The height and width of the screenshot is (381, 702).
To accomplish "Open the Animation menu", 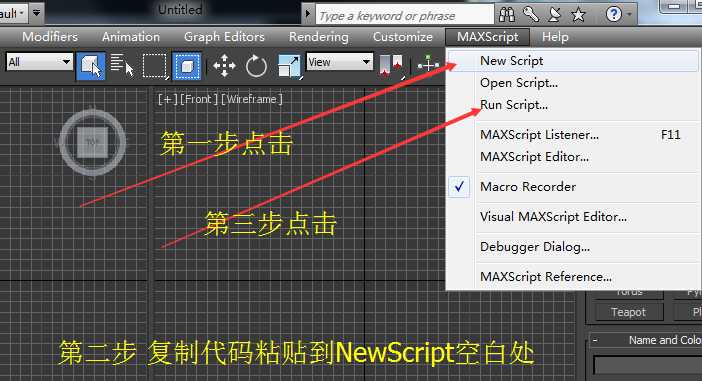I will pos(131,37).
